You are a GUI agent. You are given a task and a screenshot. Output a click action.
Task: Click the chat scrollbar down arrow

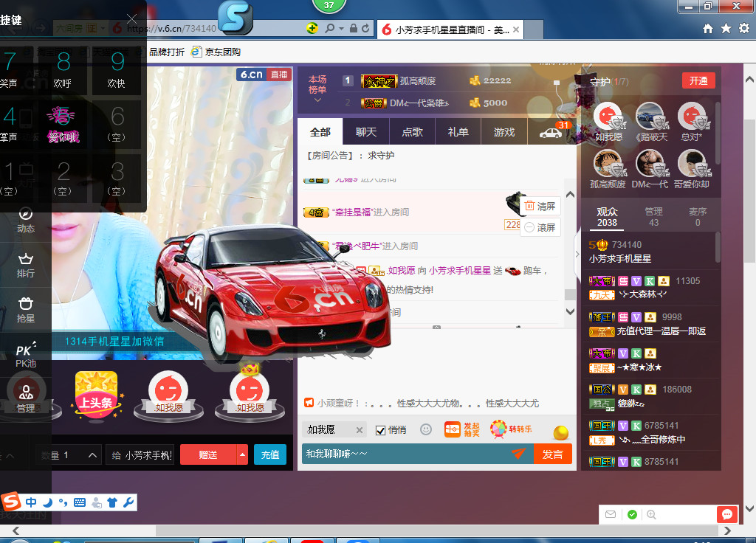(x=570, y=312)
